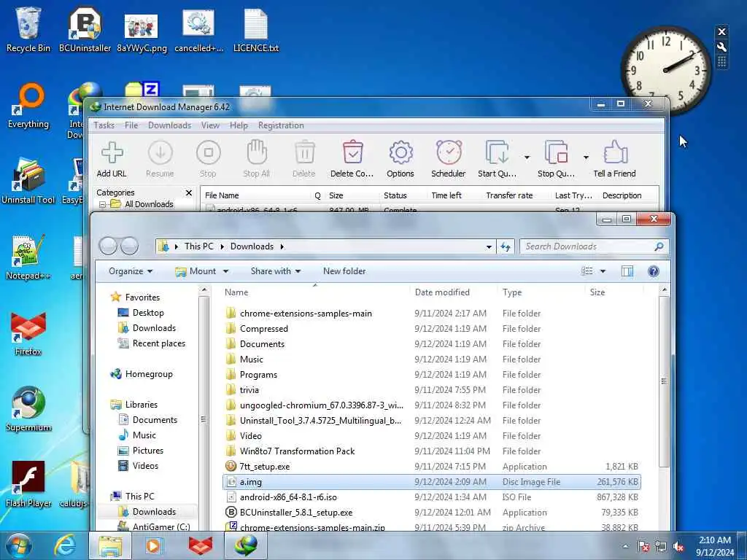The width and height of the screenshot is (747, 560).
Task: Click New folder in Explorer toolbar
Action: (x=344, y=271)
